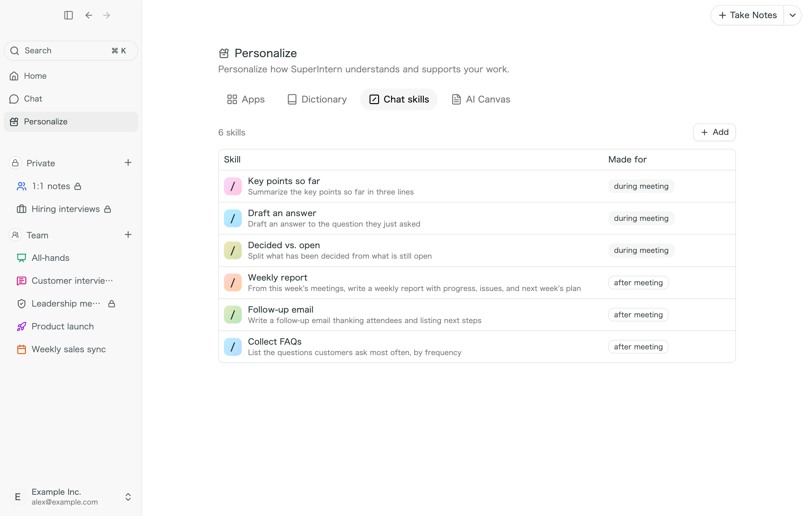Open Leadership meetings folder
This screenshot has height=516, width=812.
(71, 304)
